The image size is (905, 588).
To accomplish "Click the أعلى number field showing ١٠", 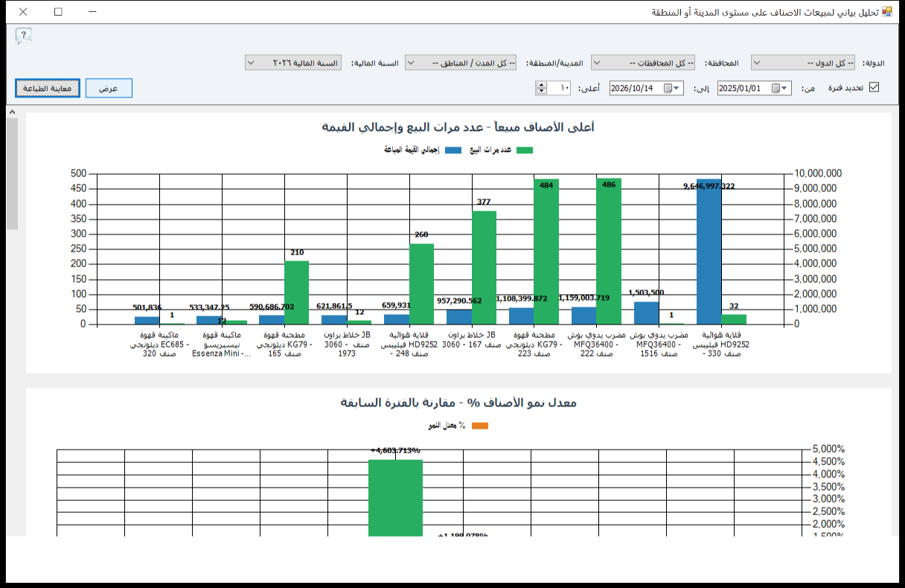I will coord(560,88).
